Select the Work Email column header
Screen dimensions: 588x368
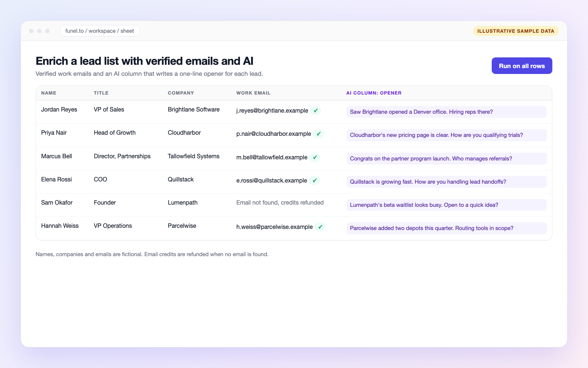[x=253, y=93]
